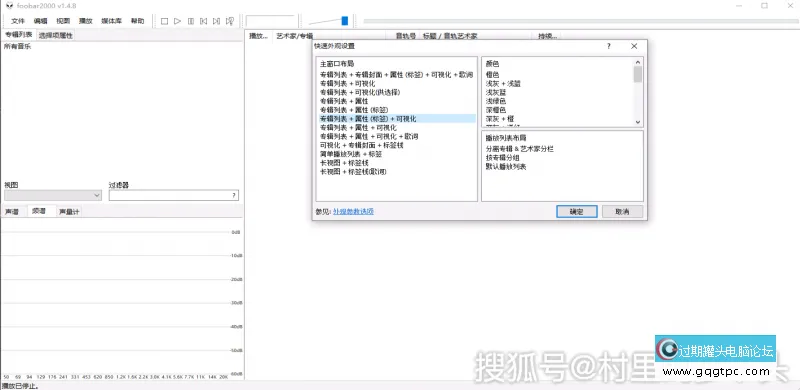Select 浅绿色 color scheme

(496, 101)
